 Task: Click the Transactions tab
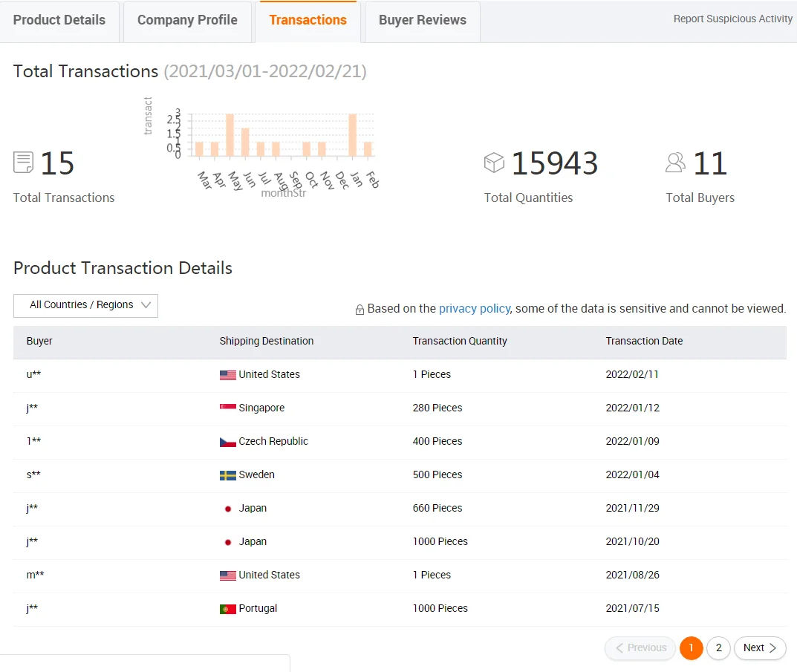click(308, 20)
